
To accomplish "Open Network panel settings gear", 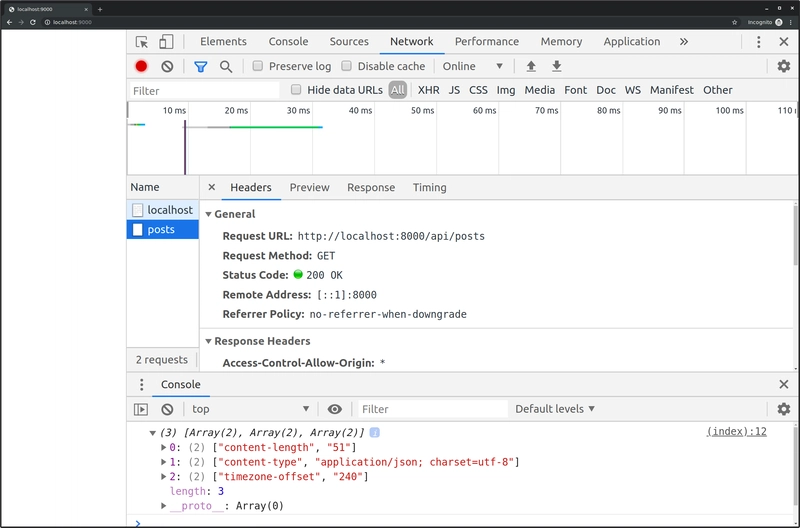I will 784,66.
